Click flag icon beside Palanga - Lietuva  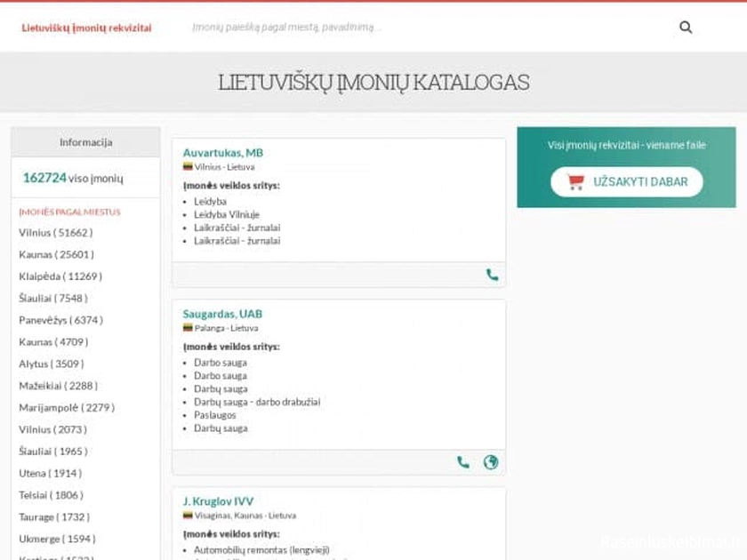(x=188, y=327)
